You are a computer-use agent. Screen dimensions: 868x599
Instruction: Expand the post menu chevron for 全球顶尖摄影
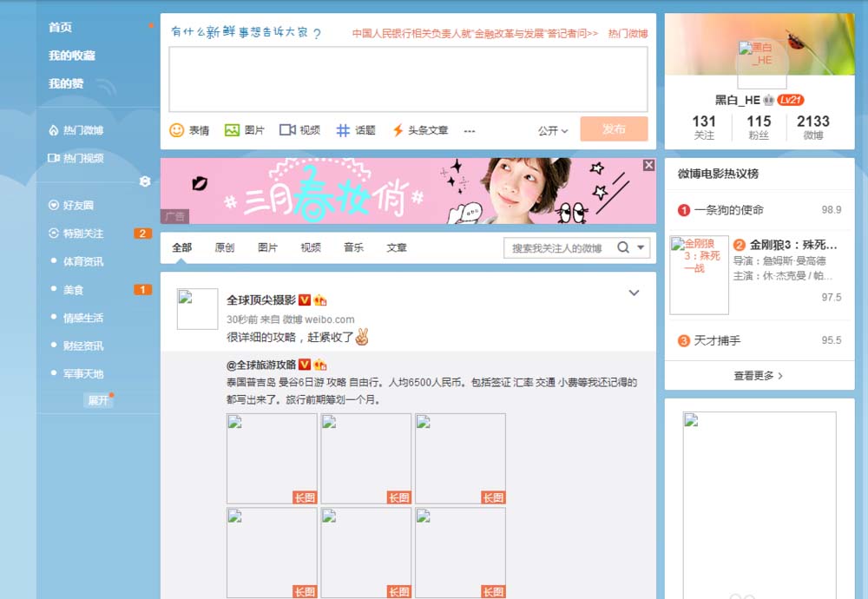[x=634, y=293]
